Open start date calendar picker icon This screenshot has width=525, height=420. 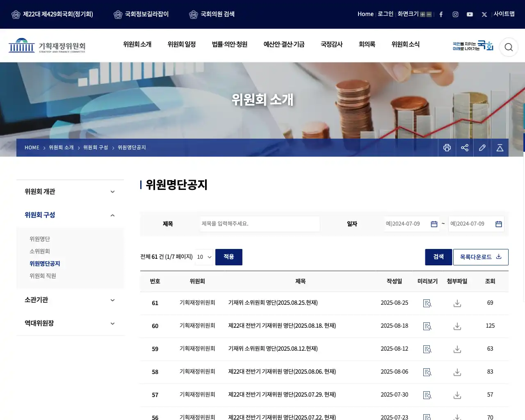[434, 224]
